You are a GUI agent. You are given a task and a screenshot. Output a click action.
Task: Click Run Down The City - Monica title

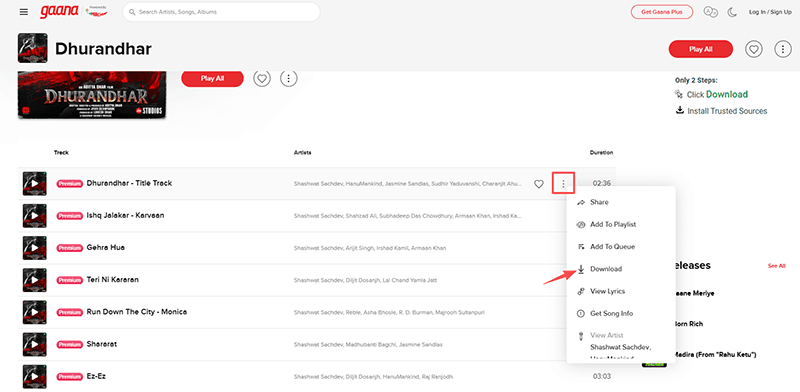click(x=137, y=312)
